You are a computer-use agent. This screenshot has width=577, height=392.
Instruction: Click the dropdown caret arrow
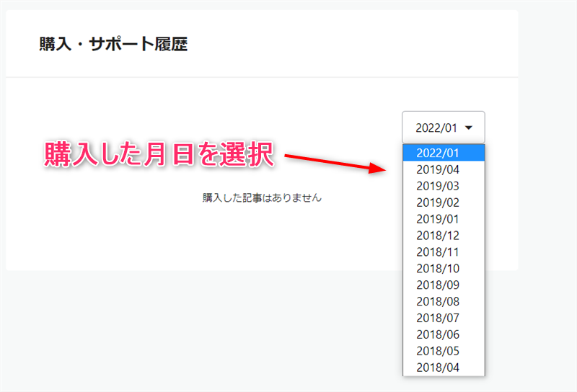pyautogui.click(x=468, y=128)
